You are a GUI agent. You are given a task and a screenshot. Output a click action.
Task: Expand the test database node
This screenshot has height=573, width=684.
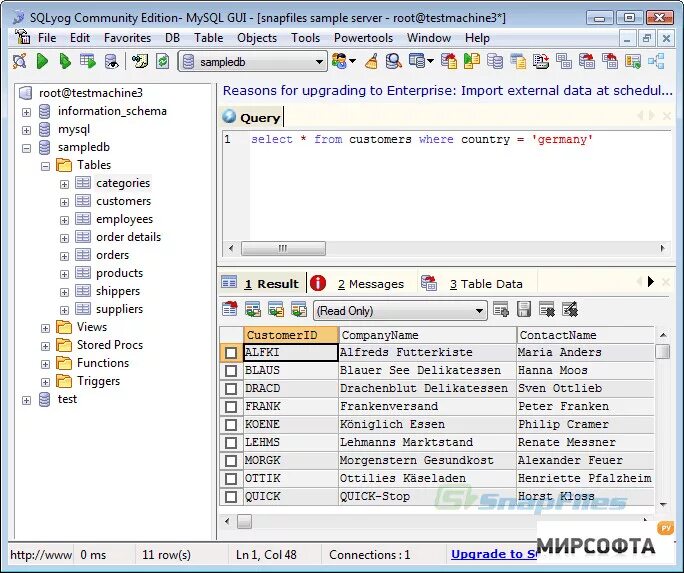(x=27, y=400)
